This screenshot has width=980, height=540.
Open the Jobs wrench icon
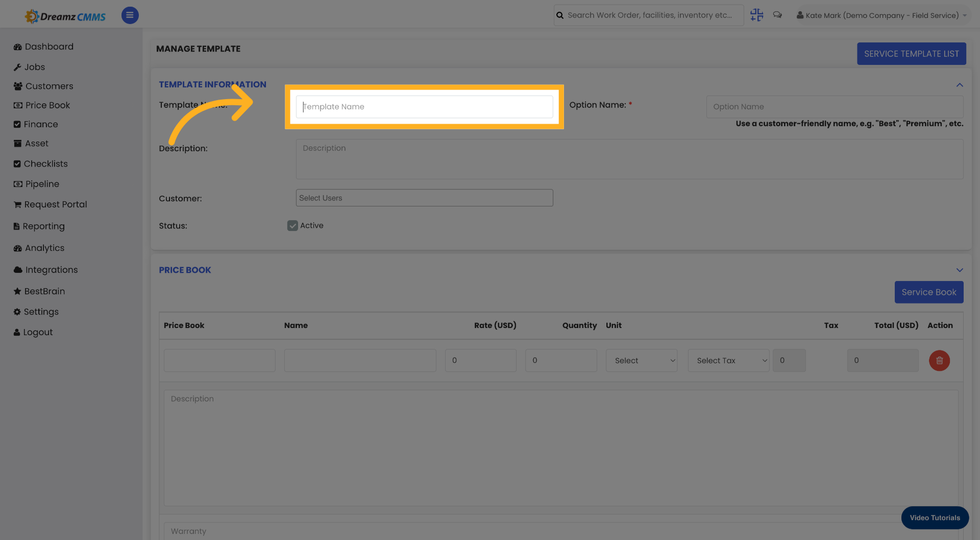click(17, 67)
